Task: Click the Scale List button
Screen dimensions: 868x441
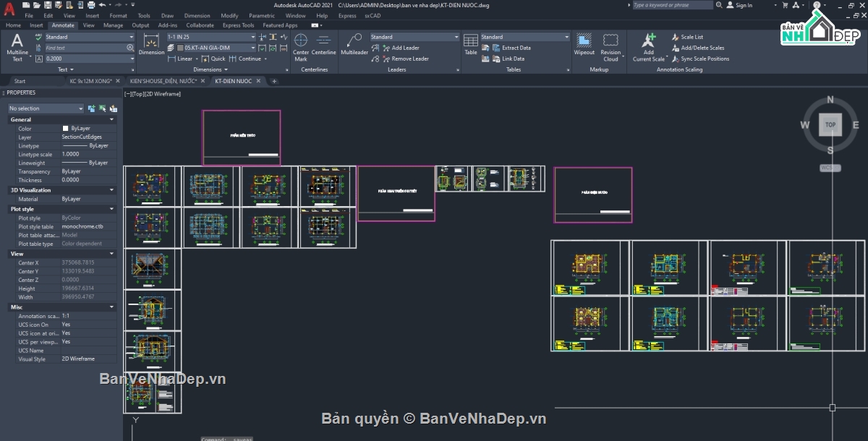Action: pyautogui.click(x=692, y=37)
